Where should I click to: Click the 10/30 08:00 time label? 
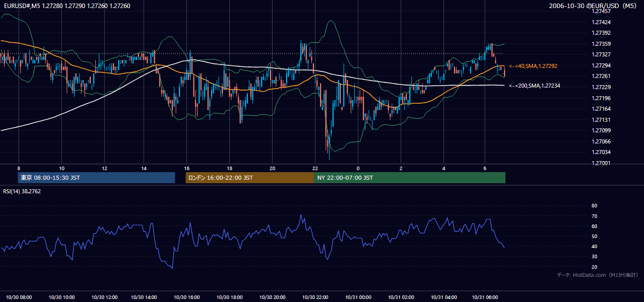[x=19, y=297]
